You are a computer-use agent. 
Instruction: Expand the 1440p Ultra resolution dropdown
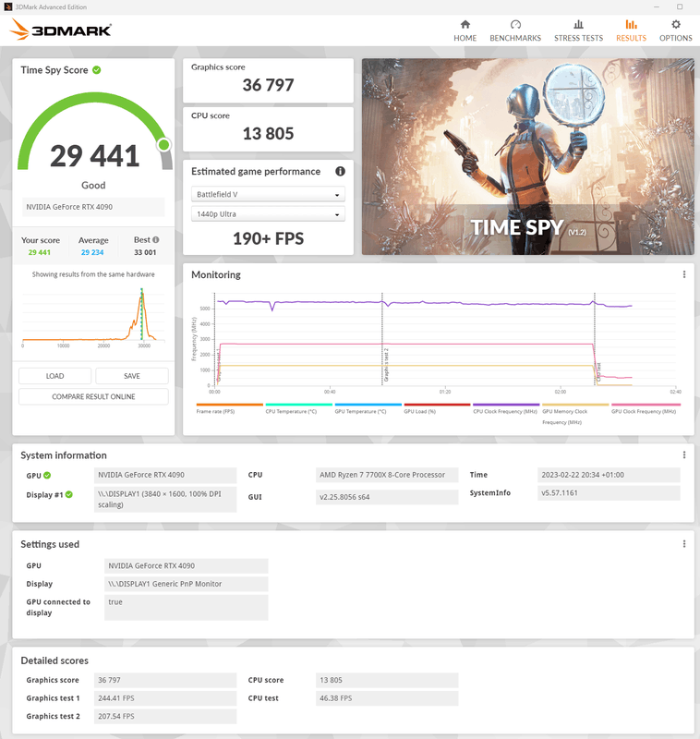tap(268, 214)
